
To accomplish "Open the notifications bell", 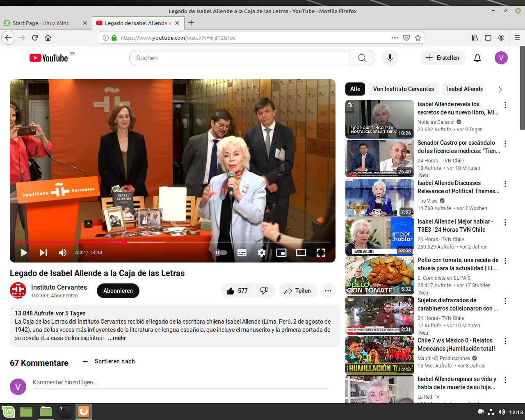I will [477, 58].
